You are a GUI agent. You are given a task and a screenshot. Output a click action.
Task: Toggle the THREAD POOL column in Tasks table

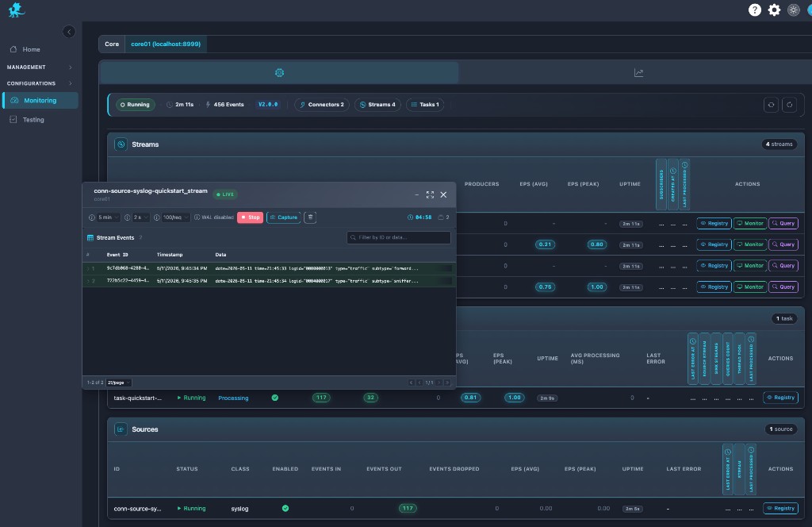coord(740,359)
